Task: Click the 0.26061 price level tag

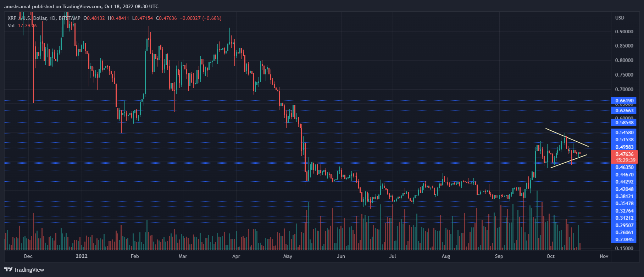Action: point(624,232)
